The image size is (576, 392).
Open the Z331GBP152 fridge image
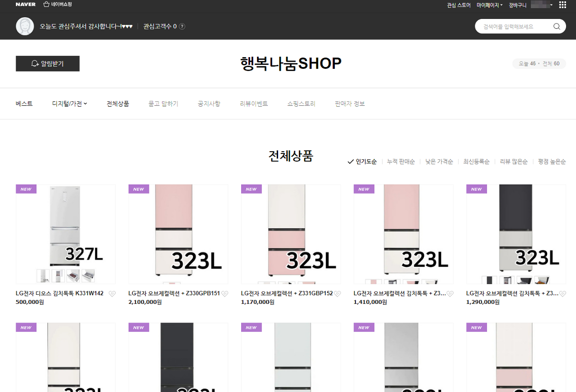[x=291, y=234]
